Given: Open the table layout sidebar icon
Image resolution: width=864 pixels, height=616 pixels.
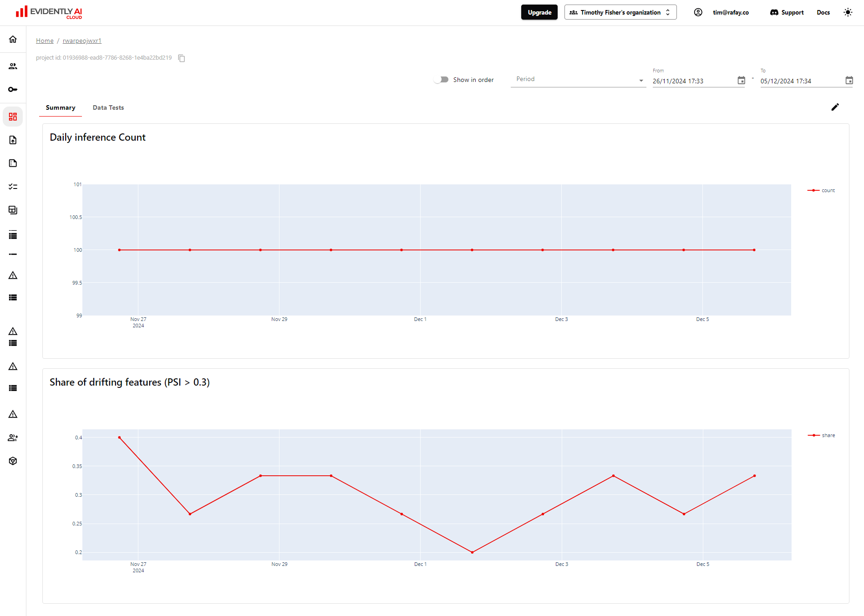Looking at the screenshot, I should tap(13, 210).
